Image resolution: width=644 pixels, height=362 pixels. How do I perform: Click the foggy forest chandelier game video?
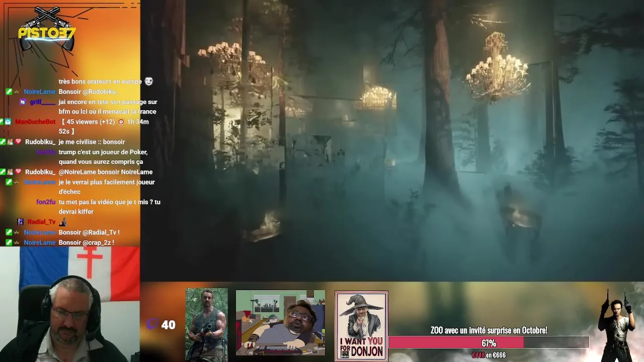(x=392, y=141)
